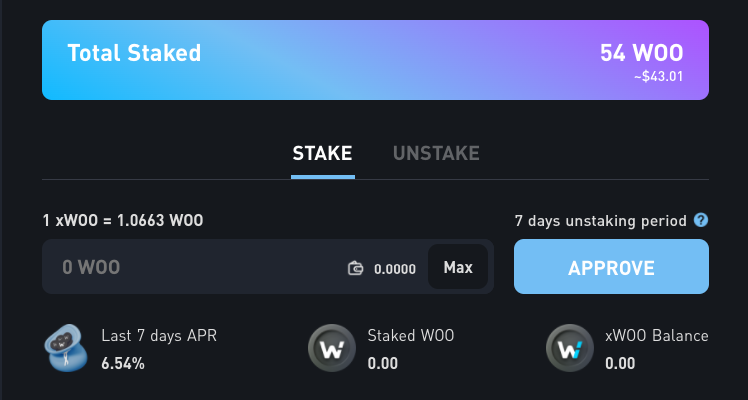Click the Total Staked gradient banner
The height and width of the screenshot is (400, 748).
click(375, 60)
